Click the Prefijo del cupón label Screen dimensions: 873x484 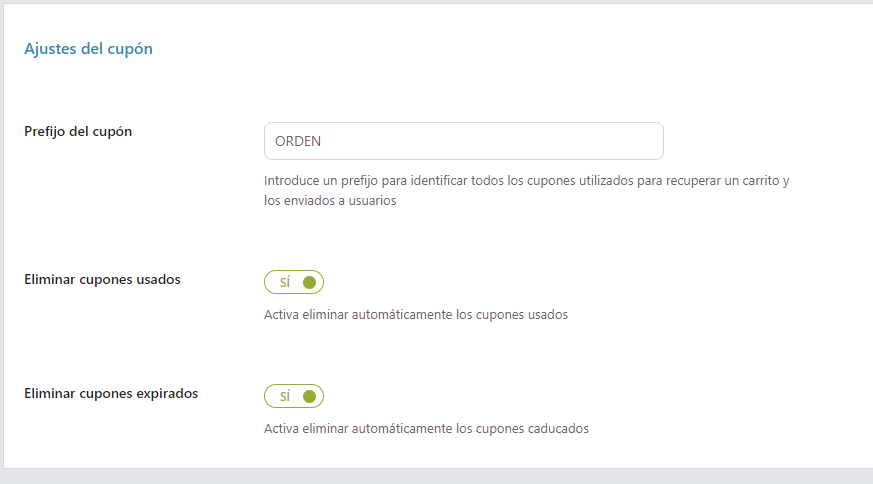click(x=78, y=131)
